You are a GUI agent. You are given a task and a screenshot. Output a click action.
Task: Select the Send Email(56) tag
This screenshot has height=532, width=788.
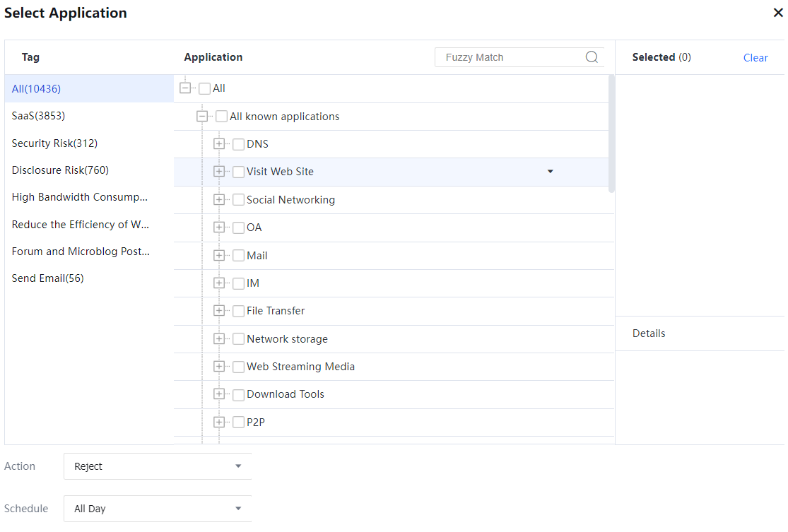pos(47,278)
